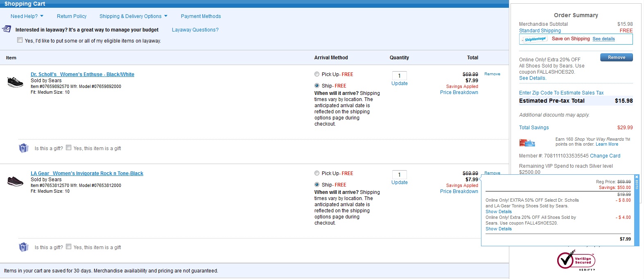Image resolution: width=644 pixels, height=279 pixels.
Task: Remove the FALL4SHOES20 coupon
Action: [x=617, y=57]
